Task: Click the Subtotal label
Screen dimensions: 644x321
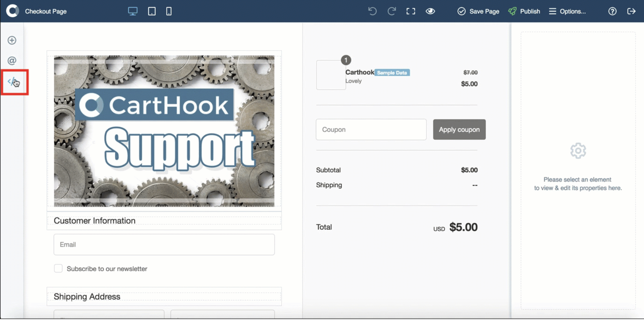Action: tap(328, 170)
